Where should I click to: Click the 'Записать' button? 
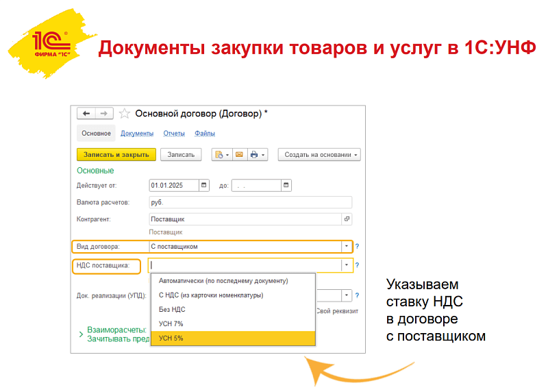point(181,155)
